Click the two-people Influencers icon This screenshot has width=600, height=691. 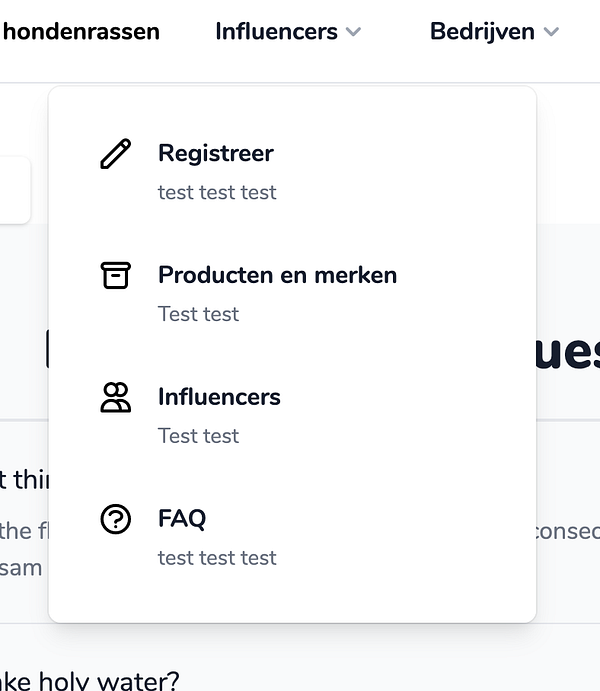click(x=116, y=397)
